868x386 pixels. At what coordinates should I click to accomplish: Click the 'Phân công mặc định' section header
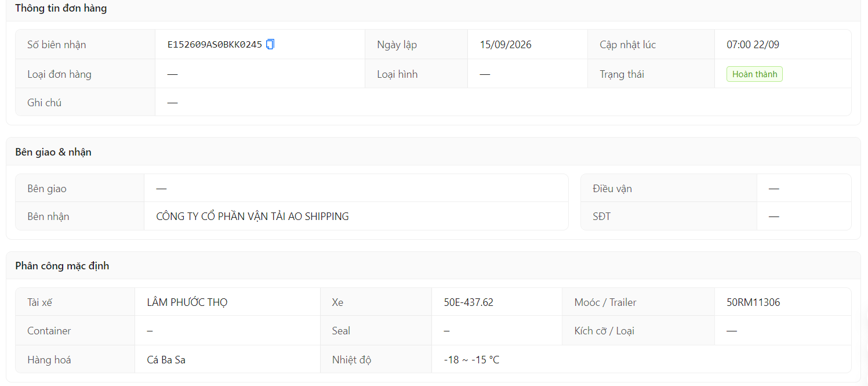click(62, 266)
